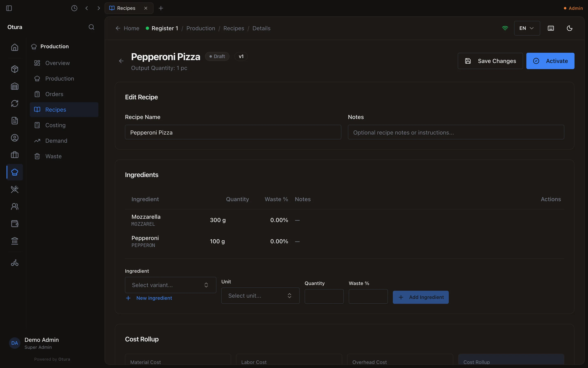Select the chef hat production rail icon
The width and height of the screenshot is (588, 368).
14,172
